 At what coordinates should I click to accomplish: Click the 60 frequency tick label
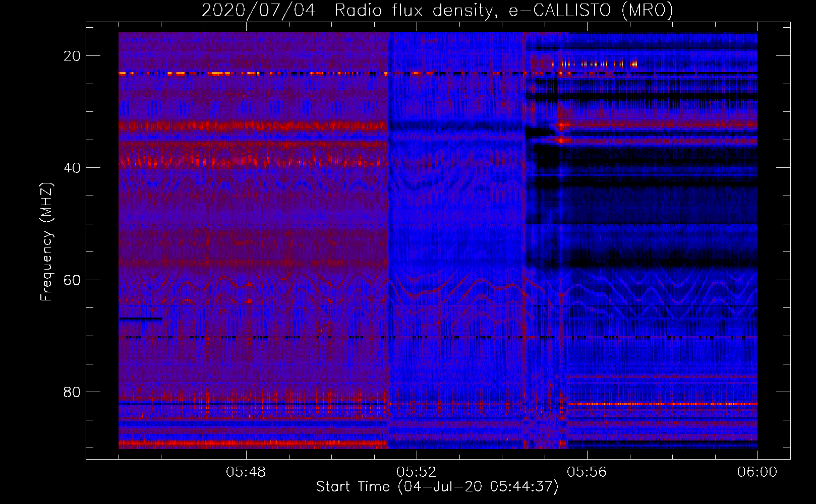[72, 280]
